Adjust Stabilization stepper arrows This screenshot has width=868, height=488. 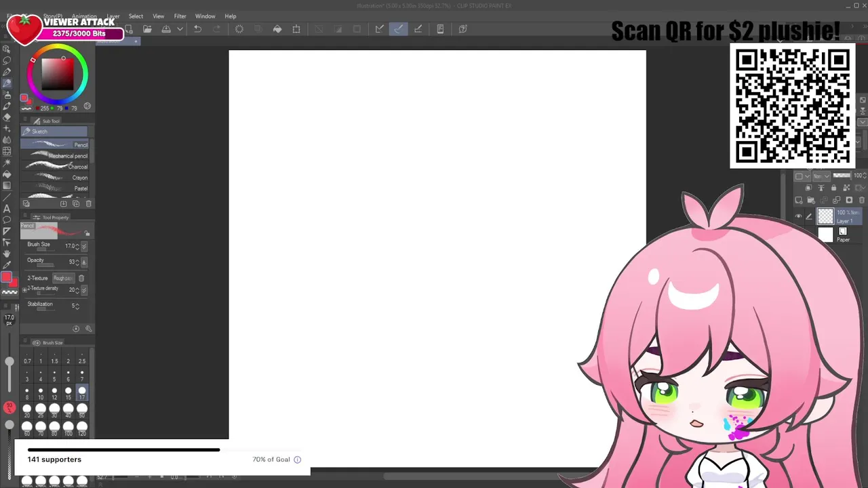(x=77, y=306)
